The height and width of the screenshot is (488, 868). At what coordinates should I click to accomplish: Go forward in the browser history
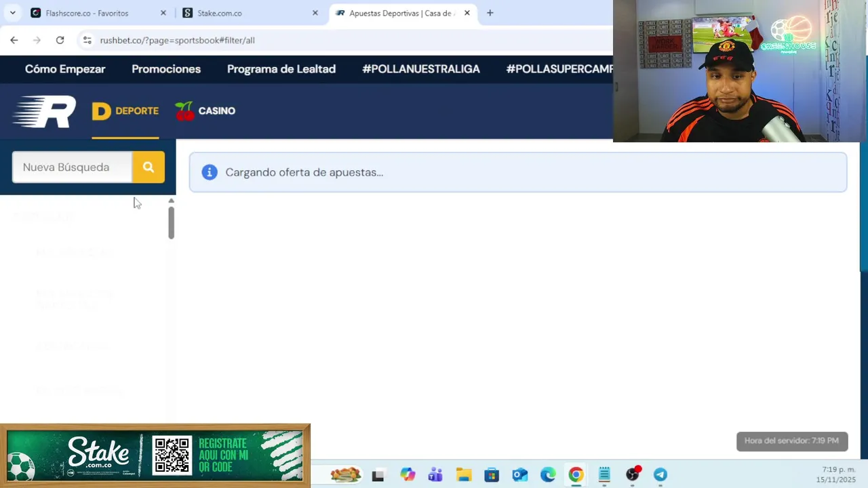(37, 40)
